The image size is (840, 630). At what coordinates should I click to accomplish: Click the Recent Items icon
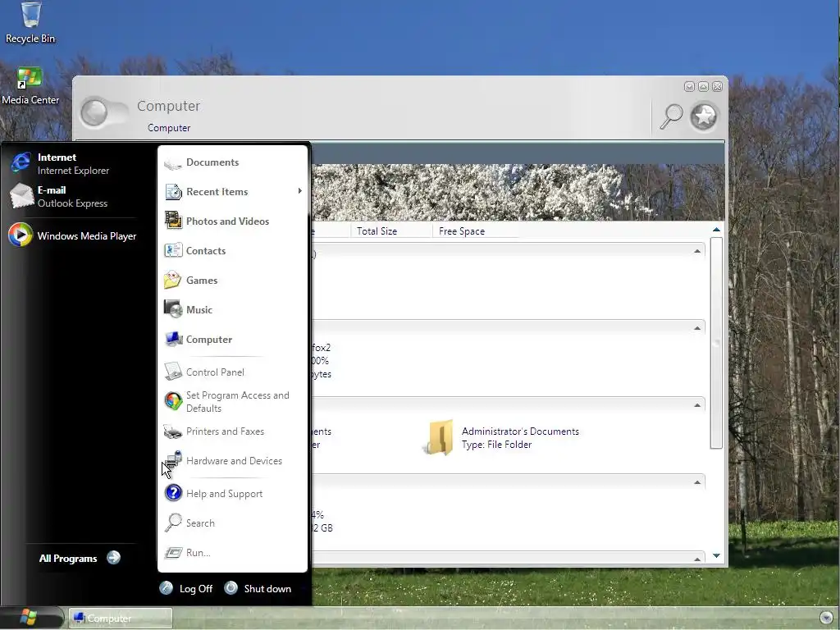(x=173, y=192)
